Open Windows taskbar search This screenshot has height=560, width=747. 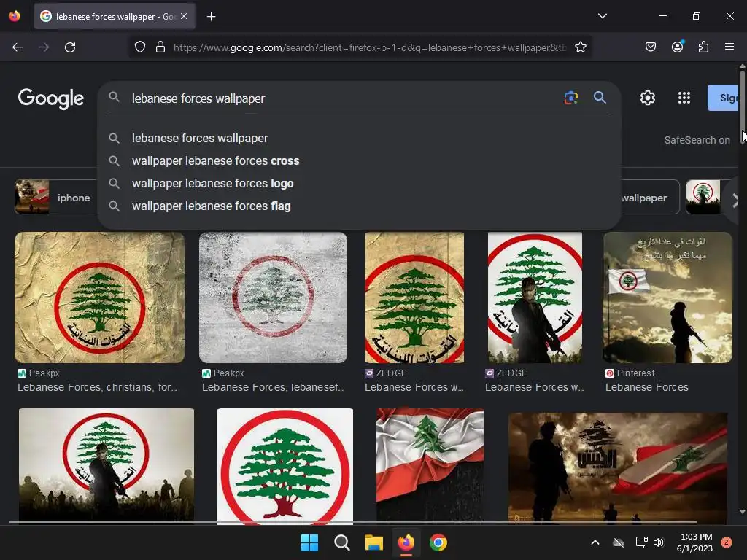(x=341, y=542)
